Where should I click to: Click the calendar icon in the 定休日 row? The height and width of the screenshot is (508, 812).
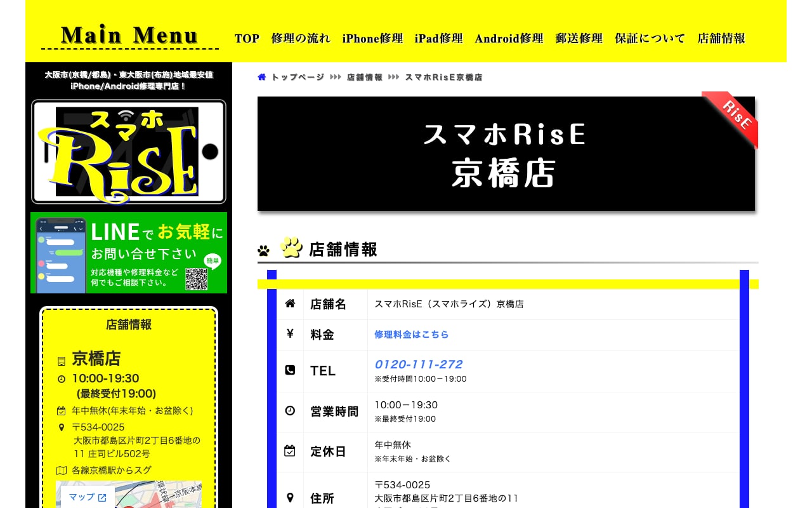pos(290,451)
